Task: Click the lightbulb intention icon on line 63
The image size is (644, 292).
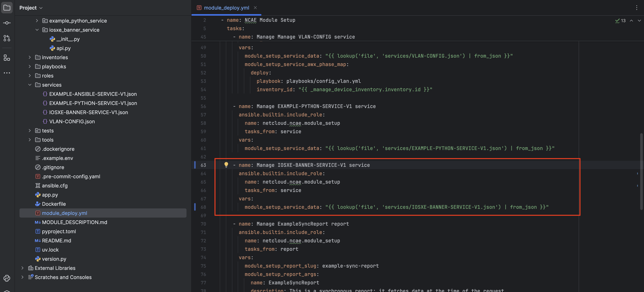Action: click(x=226, y=165)
